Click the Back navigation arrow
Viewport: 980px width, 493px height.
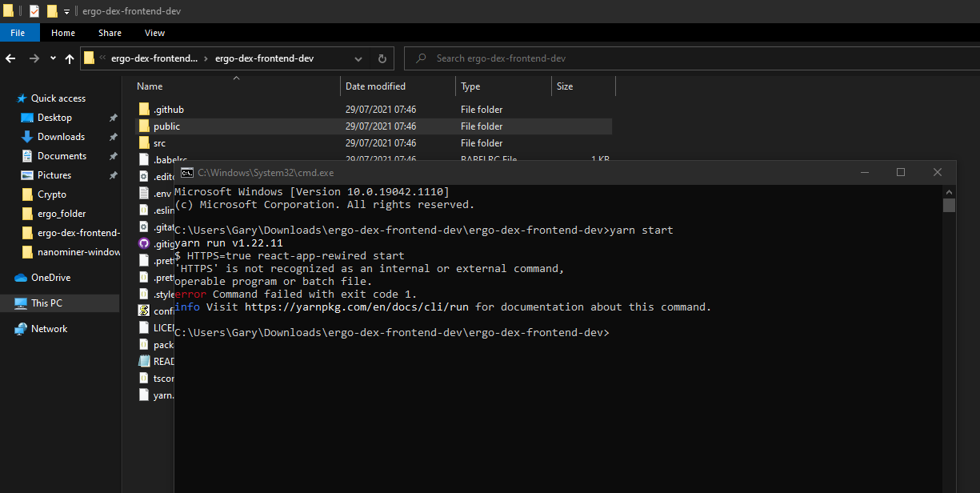coord(10,58)
